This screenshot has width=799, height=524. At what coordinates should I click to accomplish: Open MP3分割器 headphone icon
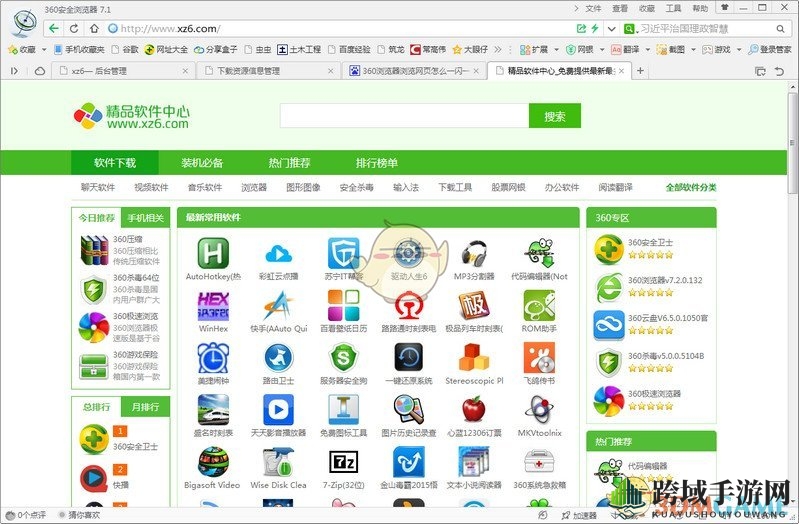click(474, 253)
